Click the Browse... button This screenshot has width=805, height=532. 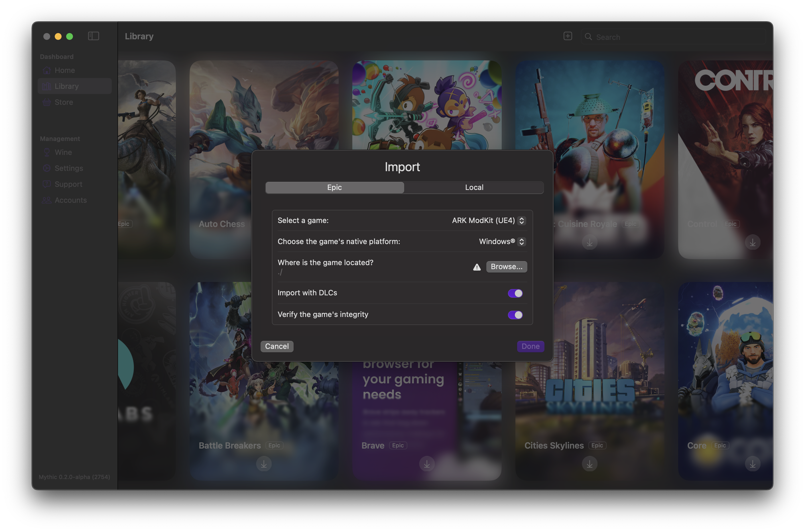pos(506,267)
